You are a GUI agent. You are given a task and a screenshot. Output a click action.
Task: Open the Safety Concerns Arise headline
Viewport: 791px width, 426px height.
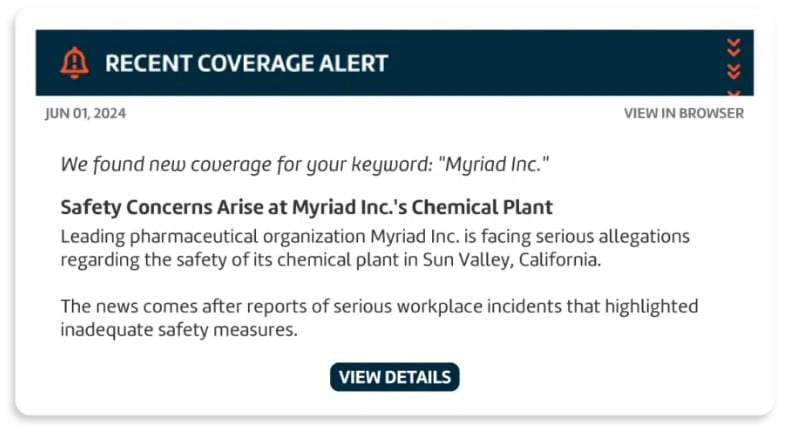click(x=306, y=208)
